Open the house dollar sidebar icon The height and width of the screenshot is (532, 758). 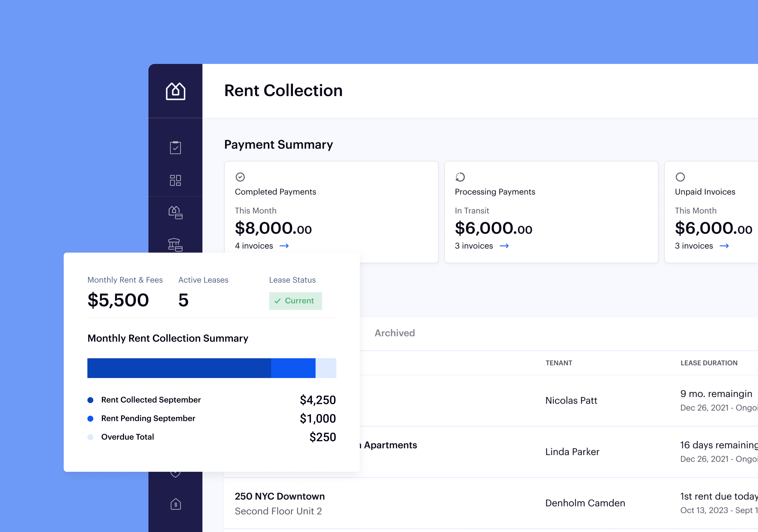(x=175, y=504)
